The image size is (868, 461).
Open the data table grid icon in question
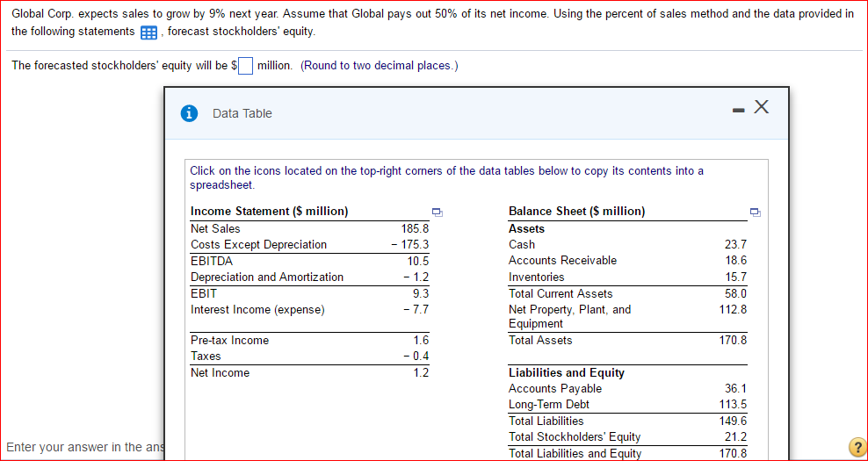click(x=148, y=33)
